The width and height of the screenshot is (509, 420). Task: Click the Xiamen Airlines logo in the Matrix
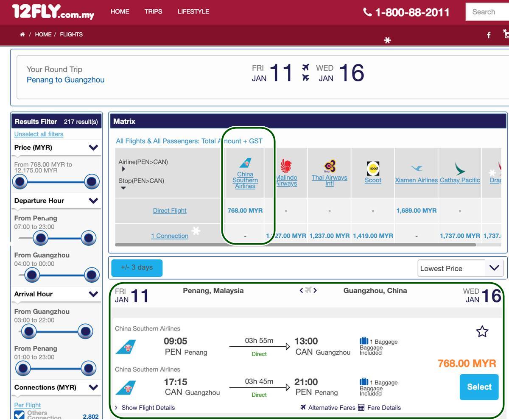[x=417, y=168]
